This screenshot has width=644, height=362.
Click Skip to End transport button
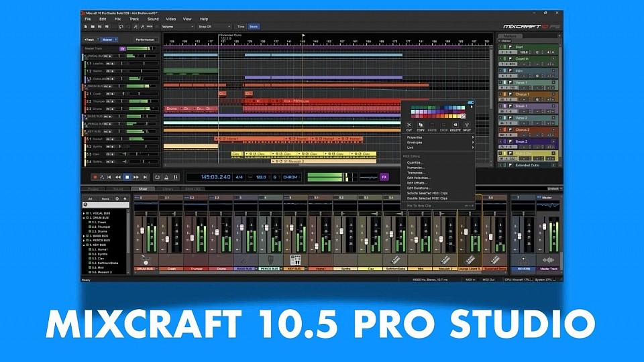click(x=145, y=177)
